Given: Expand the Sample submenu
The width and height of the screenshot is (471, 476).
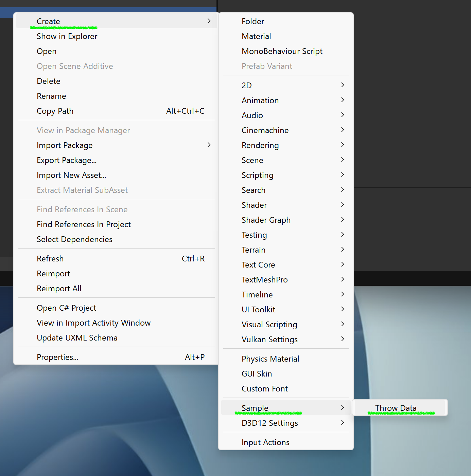Looking at the screenshot, I should point(255,408).
